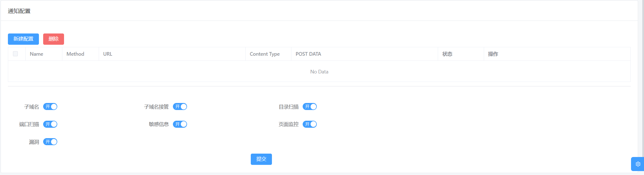Click the 通知配置 page title
644x175 pixels.
(x=19, y=11)
